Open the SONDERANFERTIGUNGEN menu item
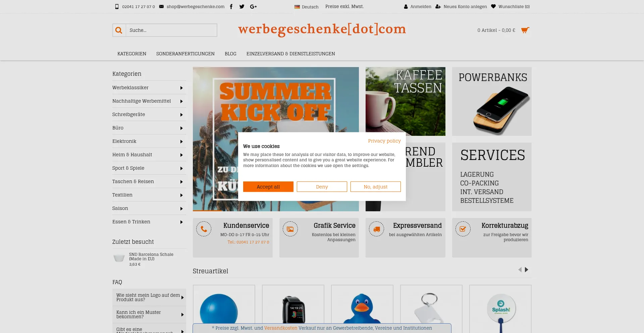The width and height of the screenshot is (644, 333). point(185,54)
